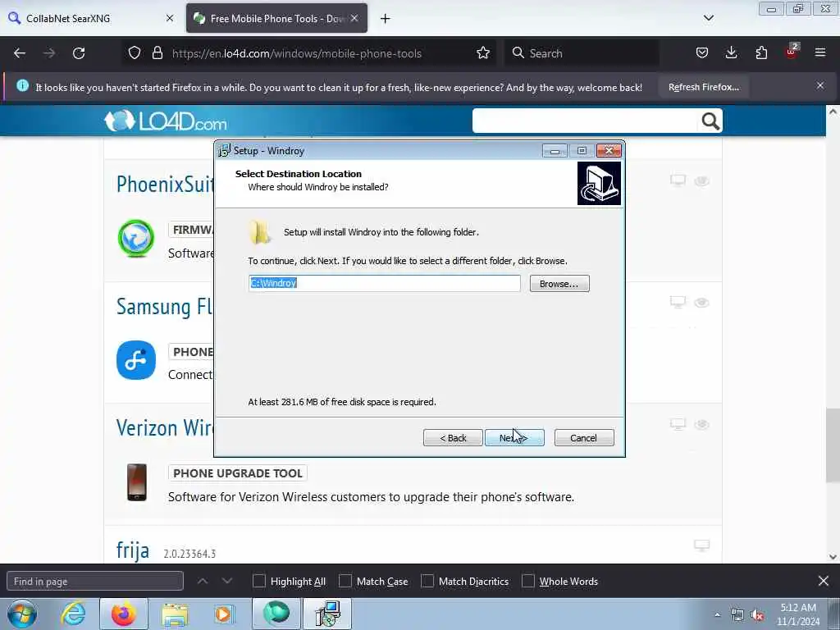
Task: Click the monitor icon on Samsung row
Action: click(678, 302)
